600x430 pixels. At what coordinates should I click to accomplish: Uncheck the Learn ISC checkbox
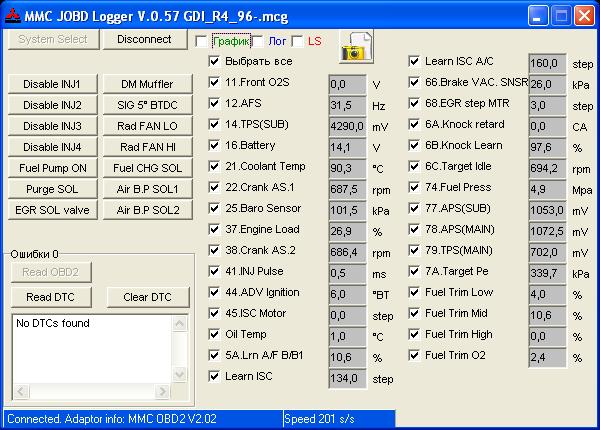[x=214, y=377]
